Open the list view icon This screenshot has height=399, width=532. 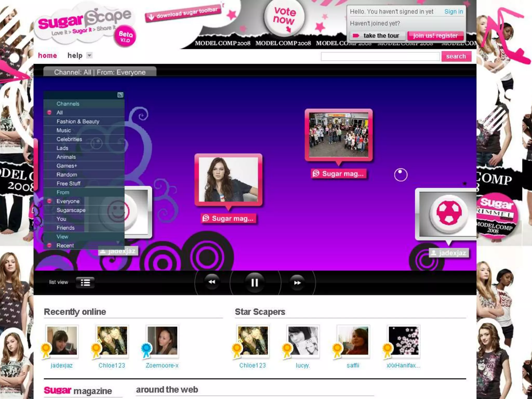coord(85,282)
